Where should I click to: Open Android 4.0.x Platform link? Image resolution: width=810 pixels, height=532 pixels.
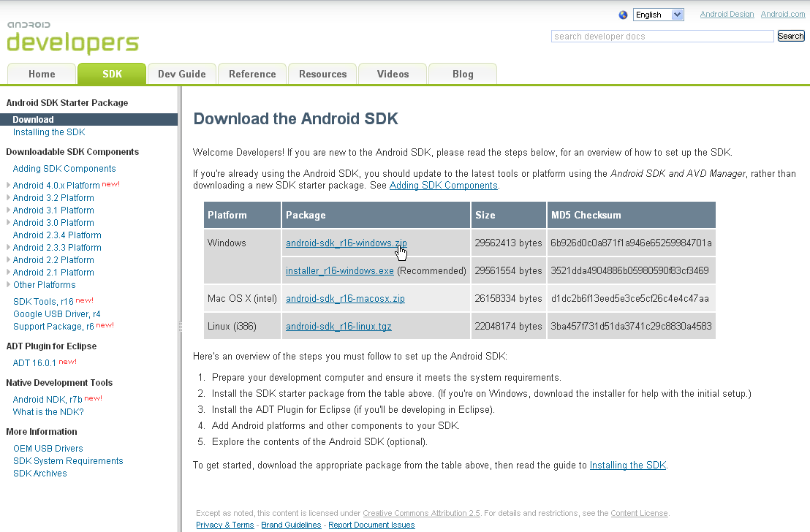pos(56,185)
